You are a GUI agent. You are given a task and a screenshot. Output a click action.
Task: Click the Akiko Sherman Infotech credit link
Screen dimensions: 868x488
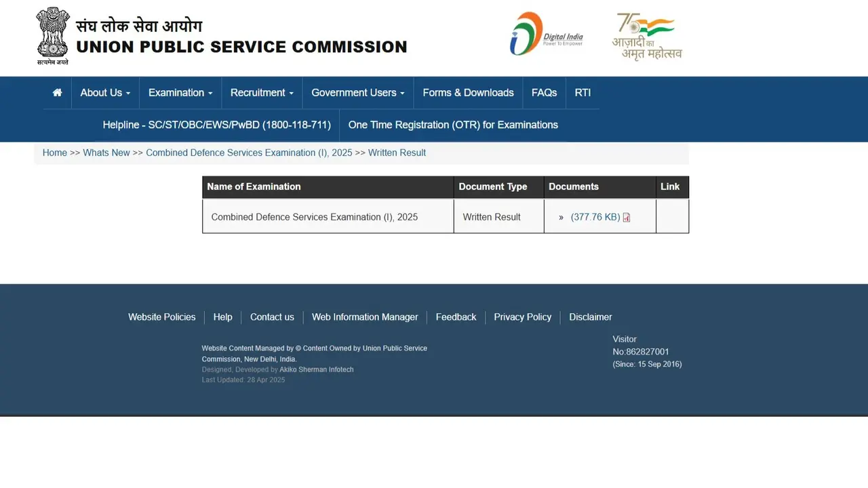point(316,369)
